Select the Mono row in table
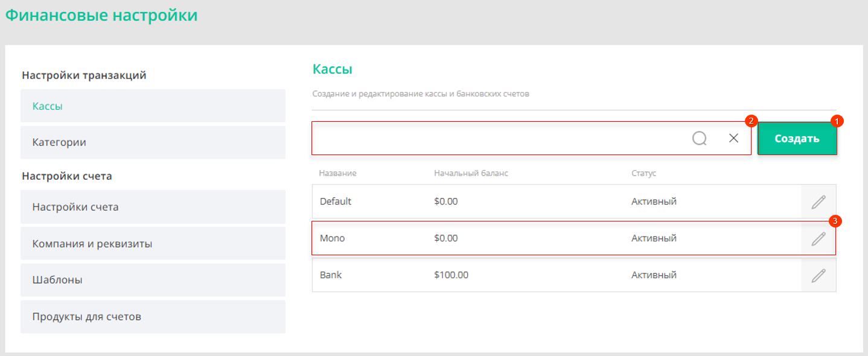This screenshot has height=356, width=868. click(x=574, y=238)
